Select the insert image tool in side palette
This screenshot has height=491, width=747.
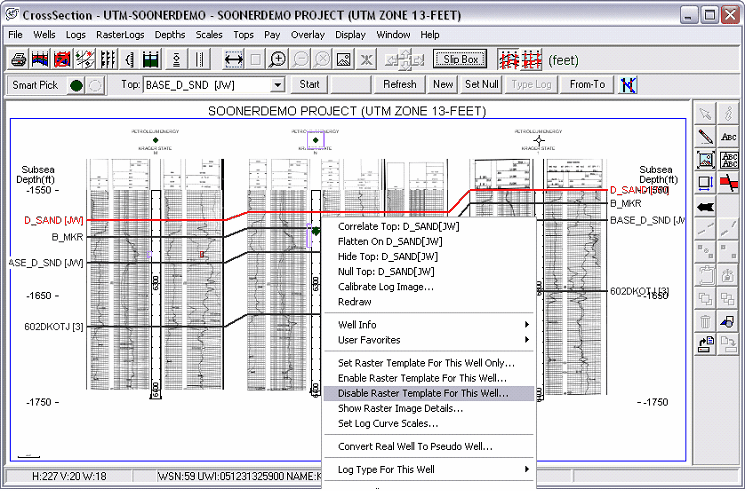[705, 159]
